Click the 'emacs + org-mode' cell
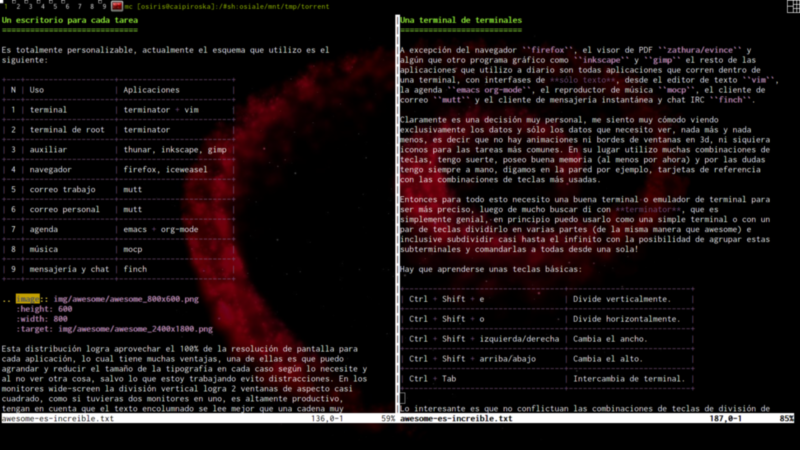 pyautogui.click(x=161, y=229)
